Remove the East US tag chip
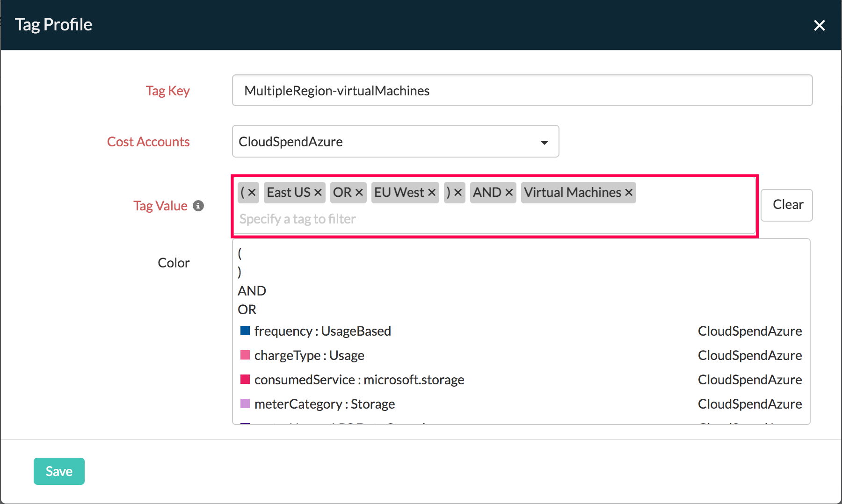 (318, 193)
